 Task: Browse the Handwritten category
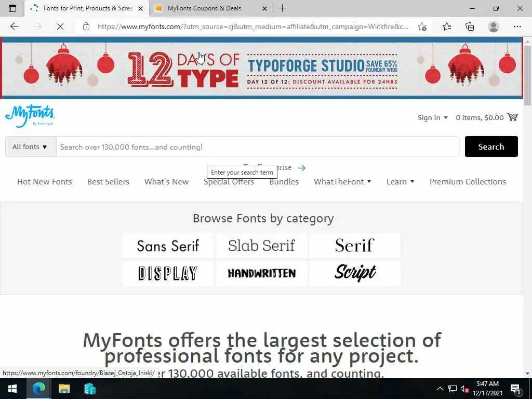[x=262, y=273]
